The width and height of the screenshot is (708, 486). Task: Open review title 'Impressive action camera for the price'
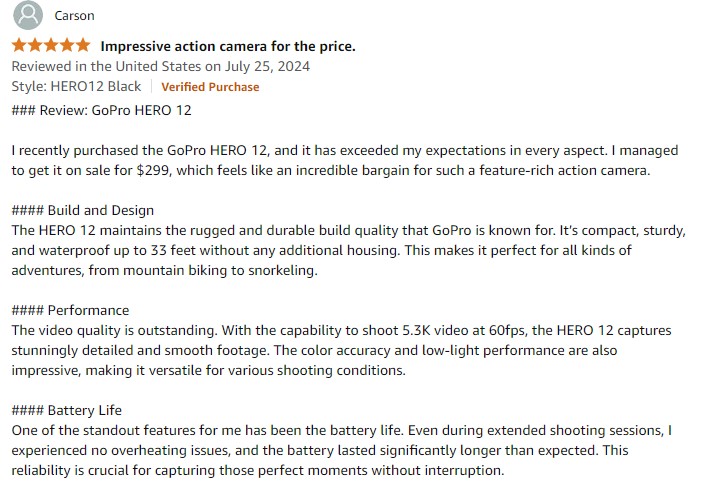228,46
